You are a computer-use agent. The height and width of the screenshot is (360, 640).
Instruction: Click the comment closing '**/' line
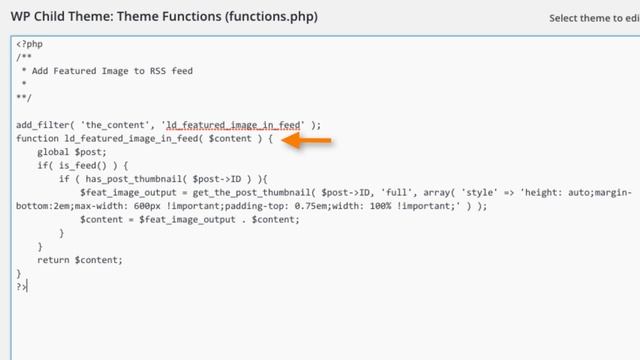pyautogui.click(x=24, y=98)
